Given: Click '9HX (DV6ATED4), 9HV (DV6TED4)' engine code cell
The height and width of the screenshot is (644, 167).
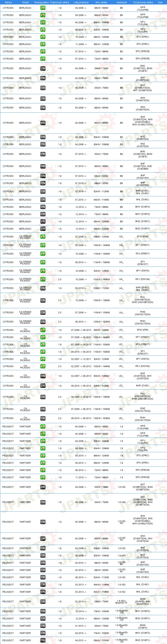Looking at the screenshot, I should pyautogui.click(x=143, y=538).
